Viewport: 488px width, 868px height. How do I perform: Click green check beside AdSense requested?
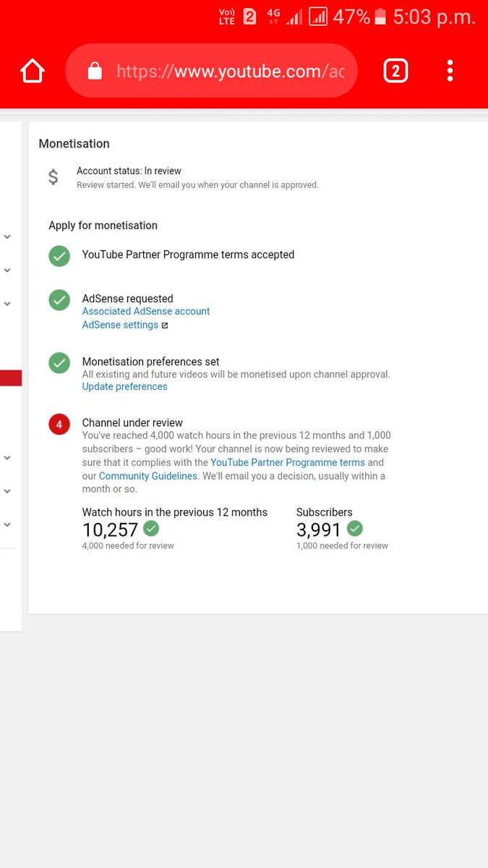point(59,300)
